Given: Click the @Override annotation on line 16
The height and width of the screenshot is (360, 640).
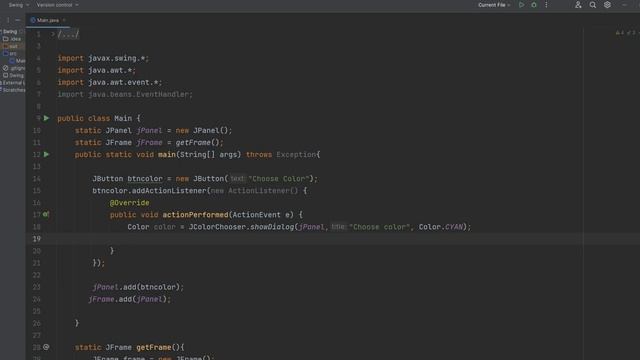Looking at the screenshot, I should click(129, 203).
